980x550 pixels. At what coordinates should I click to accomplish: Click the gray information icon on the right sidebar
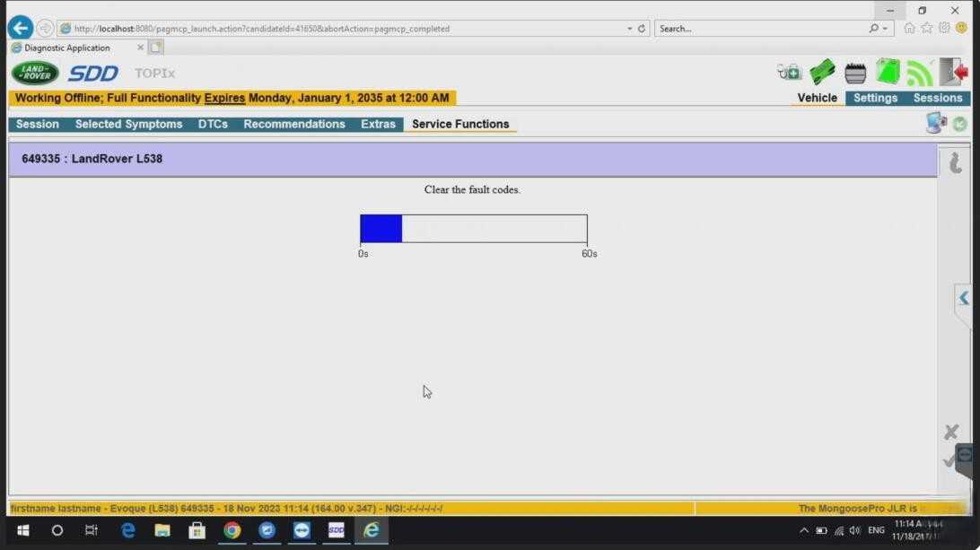(955, 162)
